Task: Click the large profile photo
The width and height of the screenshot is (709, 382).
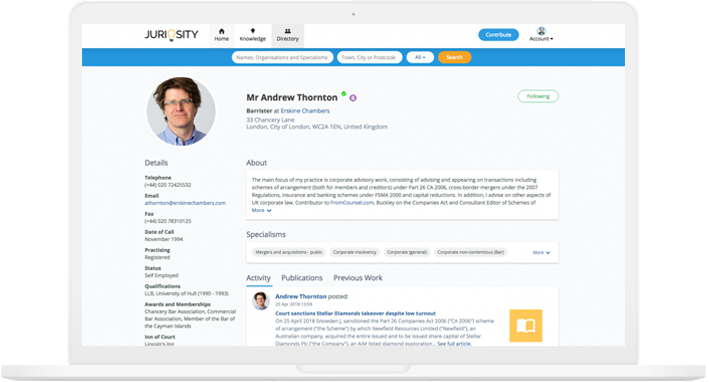Action: point(181,111)
